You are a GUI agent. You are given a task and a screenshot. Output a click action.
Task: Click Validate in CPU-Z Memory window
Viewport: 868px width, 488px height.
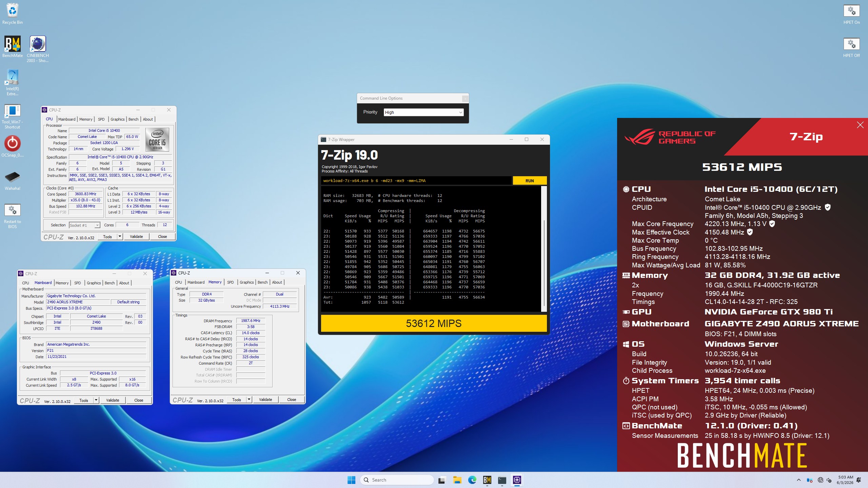pyautogui.click(x=265, y=400)
